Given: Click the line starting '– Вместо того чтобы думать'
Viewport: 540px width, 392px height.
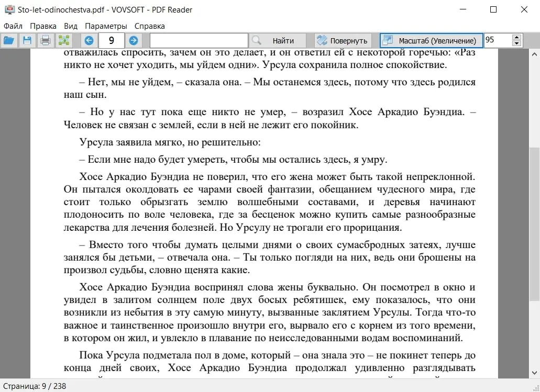Looking at the screenshot, I should (277, 245).
